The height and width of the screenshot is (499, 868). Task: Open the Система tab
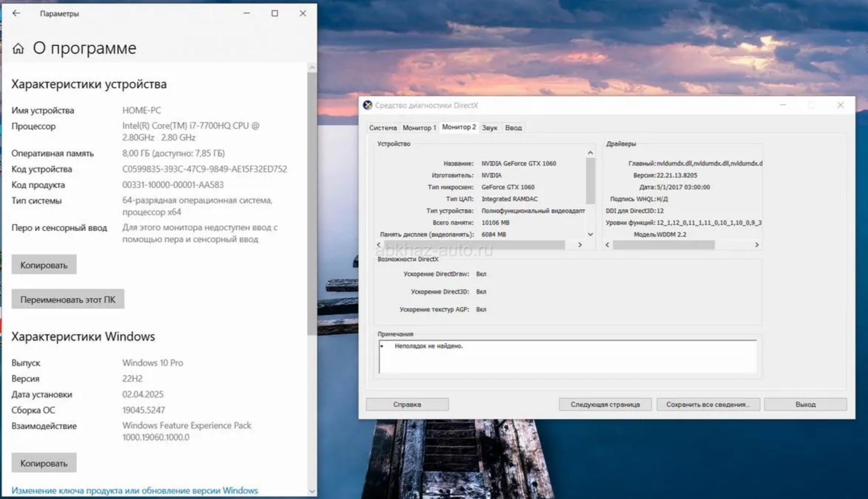point(382,128)
